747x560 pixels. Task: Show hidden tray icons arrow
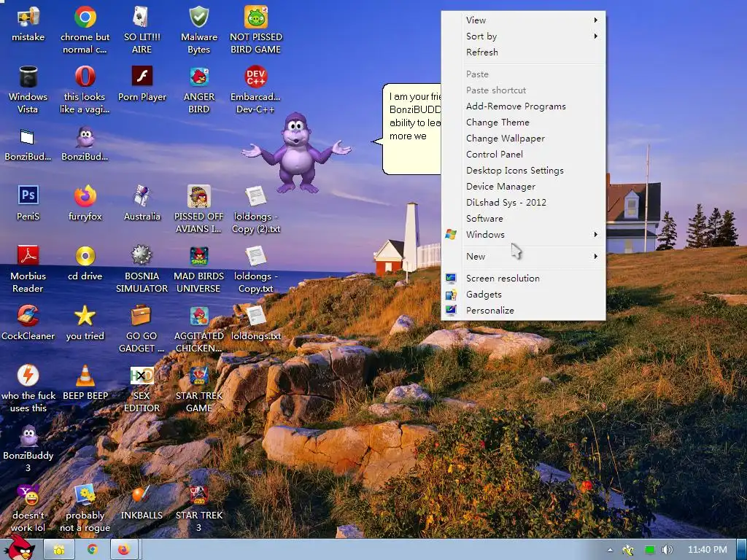tap(611, 550)
